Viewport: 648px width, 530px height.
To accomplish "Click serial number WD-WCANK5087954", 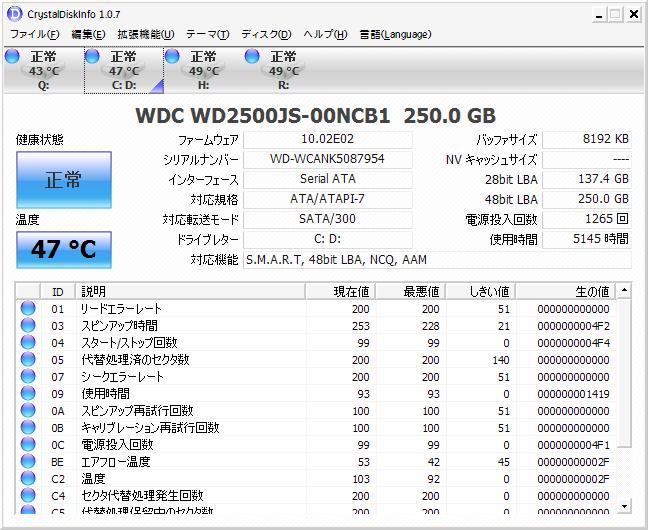I will tap(328, 159).
